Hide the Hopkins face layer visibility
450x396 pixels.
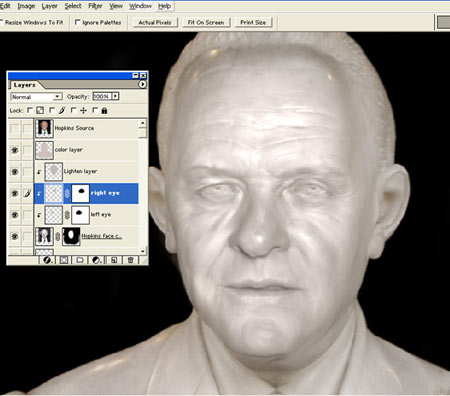pos(14,237)
